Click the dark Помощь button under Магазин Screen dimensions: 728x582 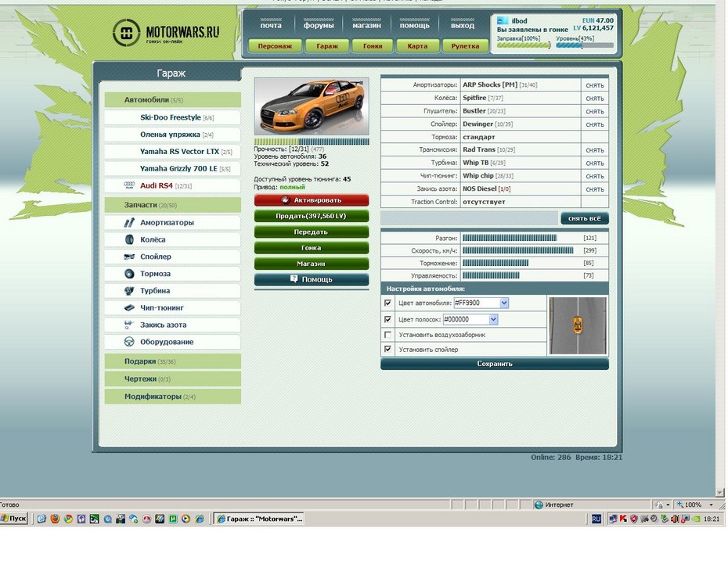pos(312,279)
